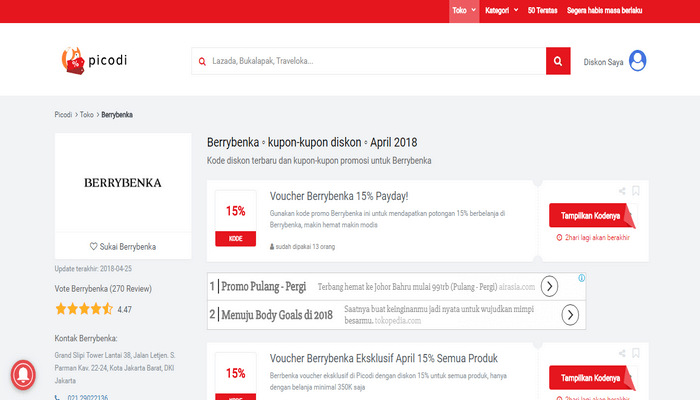Click Tampilkan Kodenya for Eksklusif April voucher

[x=592, y=378]
